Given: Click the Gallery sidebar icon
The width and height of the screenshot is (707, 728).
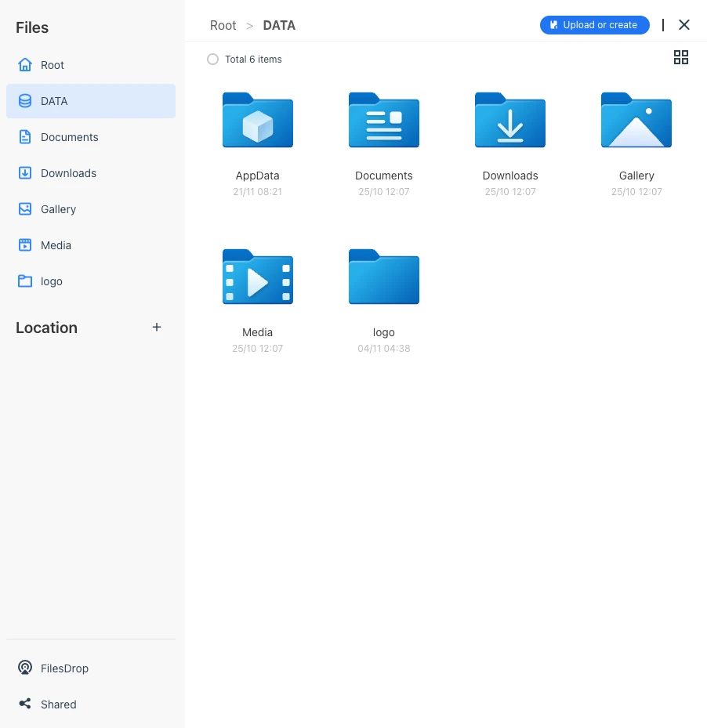Looking at the screenshot, I should coord(25,209).
